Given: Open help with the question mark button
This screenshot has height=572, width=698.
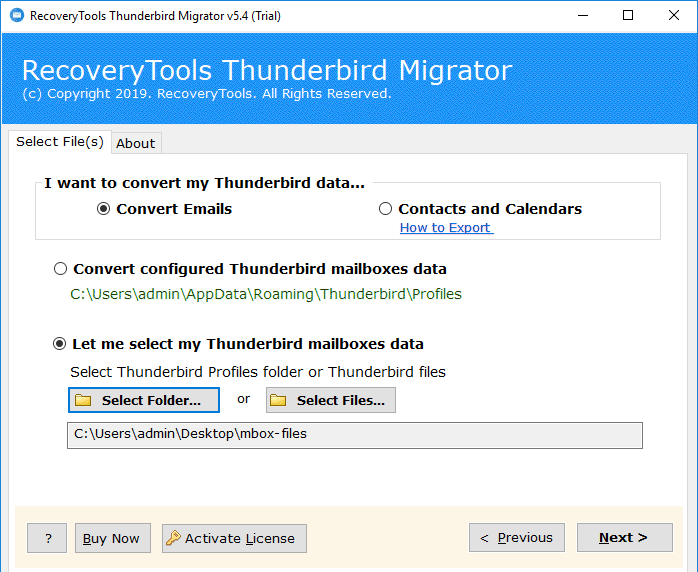Looking at the screenshot, I should tap(47, 538).
